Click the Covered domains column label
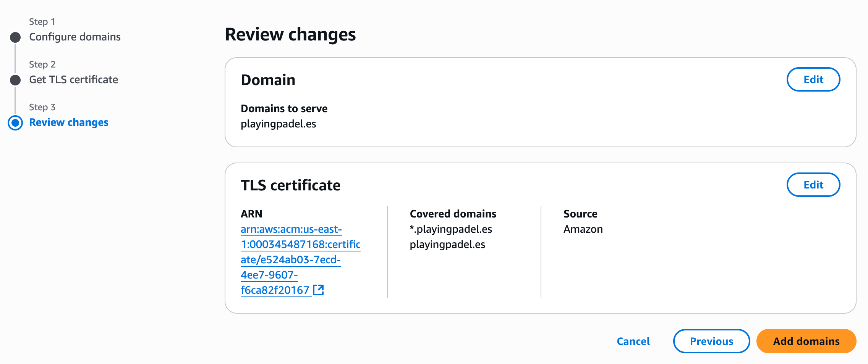Image resolution: width=868 pixels, height=364 pixels. 453,214
